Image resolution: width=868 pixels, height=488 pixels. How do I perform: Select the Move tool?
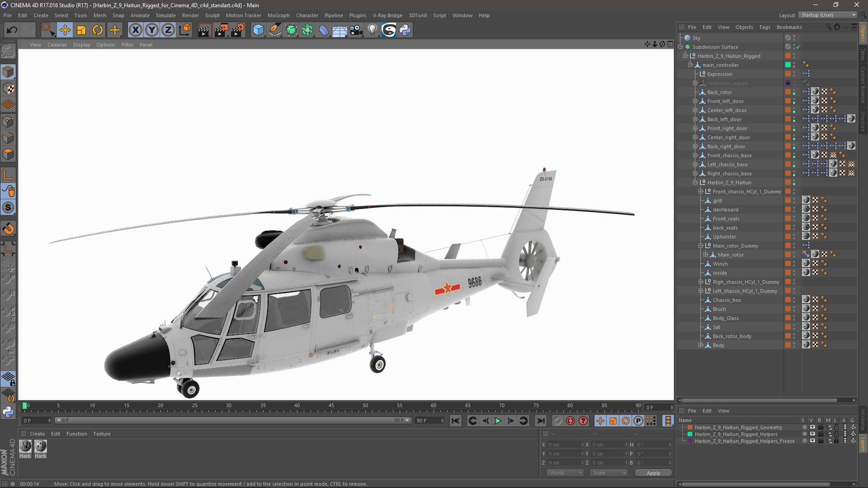tap(65, 30)
